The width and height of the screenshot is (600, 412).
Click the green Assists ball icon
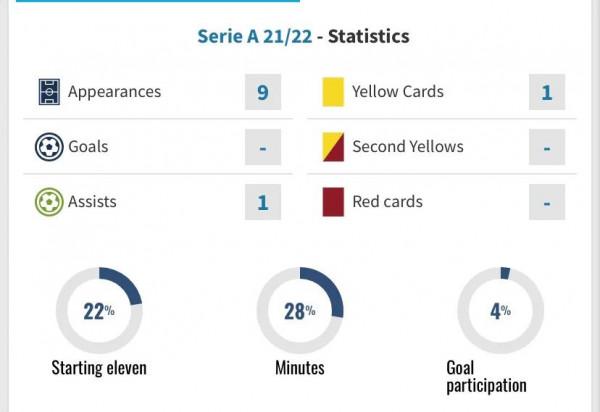coord(46,202)
